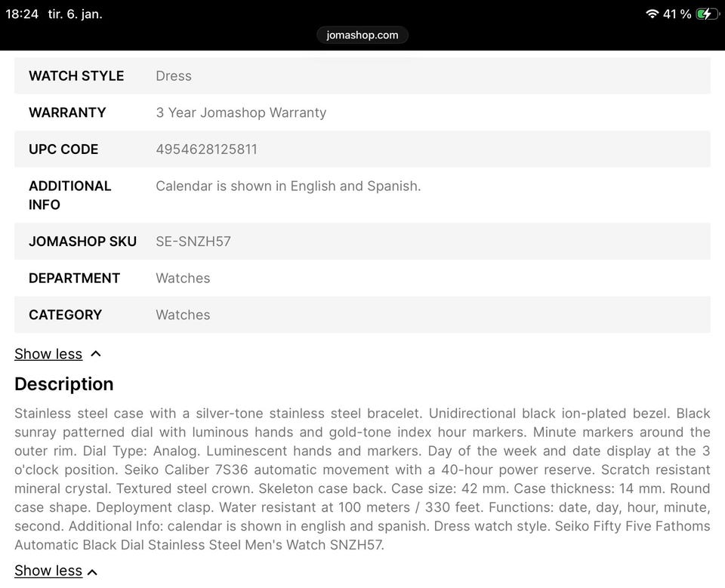Viewport: 725px width, 588px height.
Task: Select the WATCH STYLE label
Action: tap(76, 75)
